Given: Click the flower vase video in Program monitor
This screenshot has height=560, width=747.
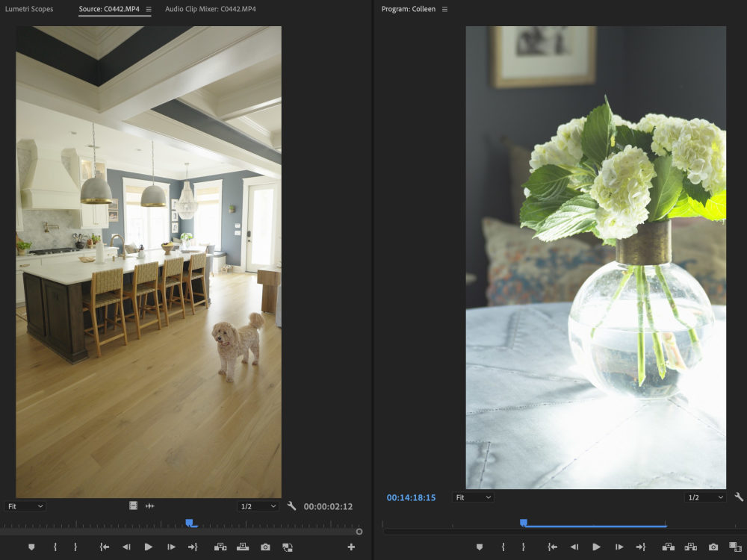Looking at the screenshot, I should click(596, 257).
